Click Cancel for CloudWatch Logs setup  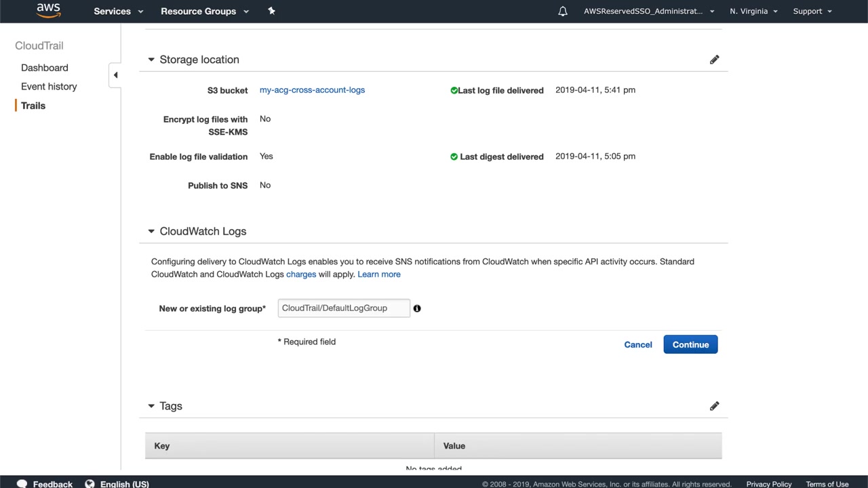pyautogui.click(x=637, y=345)
